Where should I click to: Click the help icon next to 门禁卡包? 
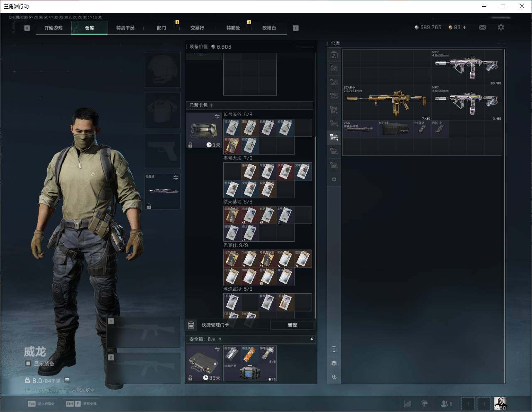211,105
